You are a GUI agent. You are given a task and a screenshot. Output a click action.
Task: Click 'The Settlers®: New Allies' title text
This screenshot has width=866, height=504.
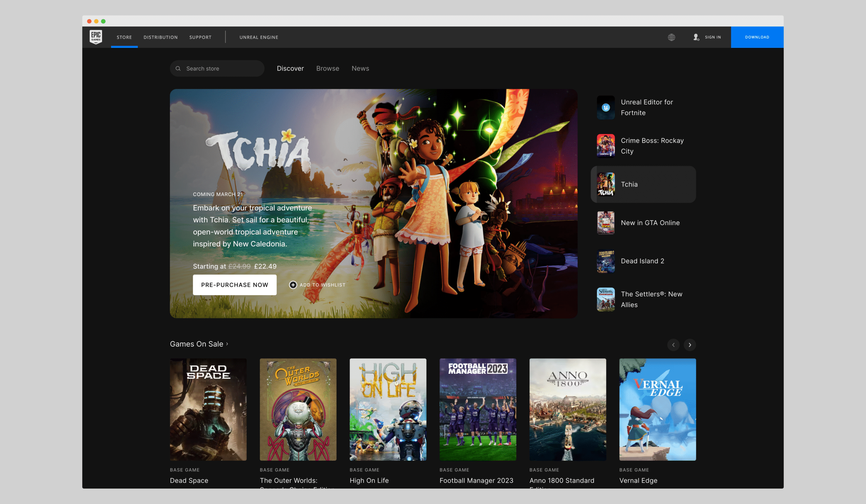tap(651, 299)
